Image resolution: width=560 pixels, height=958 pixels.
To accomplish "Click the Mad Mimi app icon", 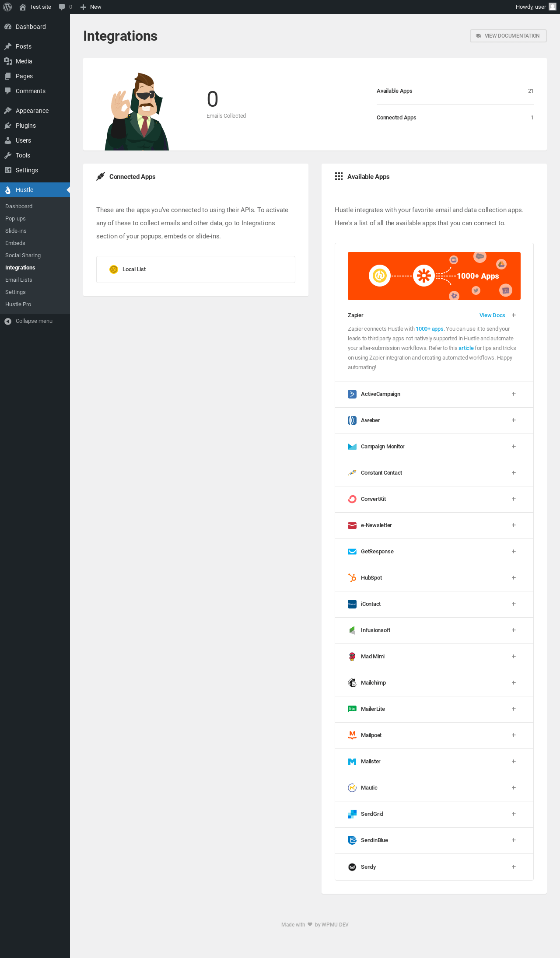I will pyautogui.click(x=352, y=657).
